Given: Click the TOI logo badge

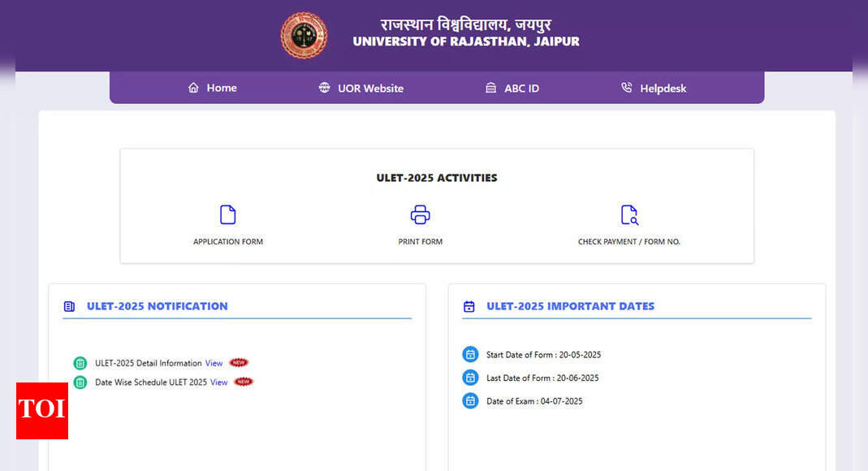Looking at the screenshot, I should pos(42,410).
